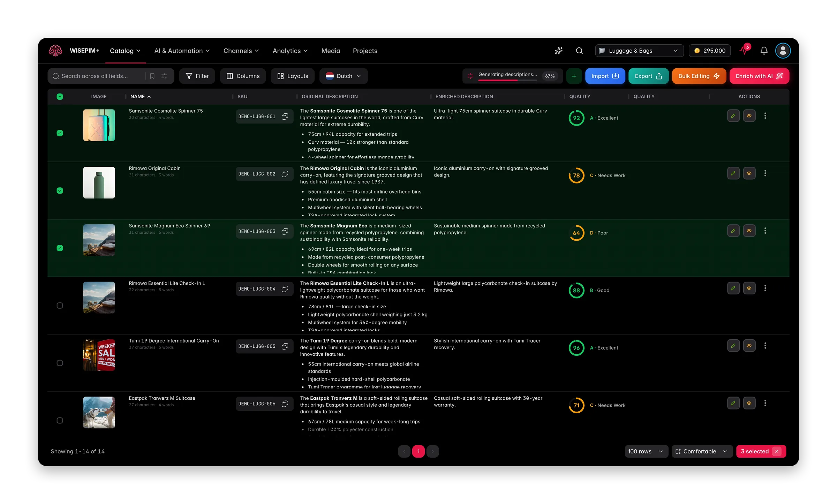The image size is (837, 504).
Task: Open more actions for Tumi 19 Degree row
Action: click(765, 346)
